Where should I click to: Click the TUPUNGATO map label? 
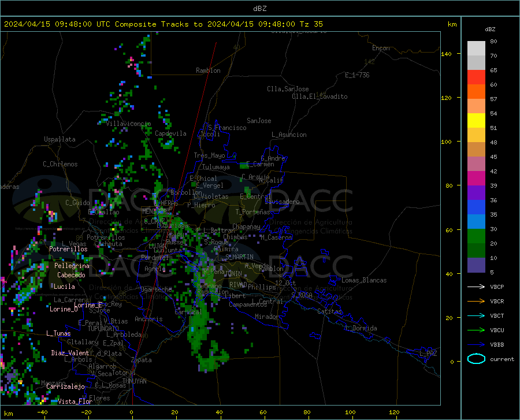[x=103, y=329]
